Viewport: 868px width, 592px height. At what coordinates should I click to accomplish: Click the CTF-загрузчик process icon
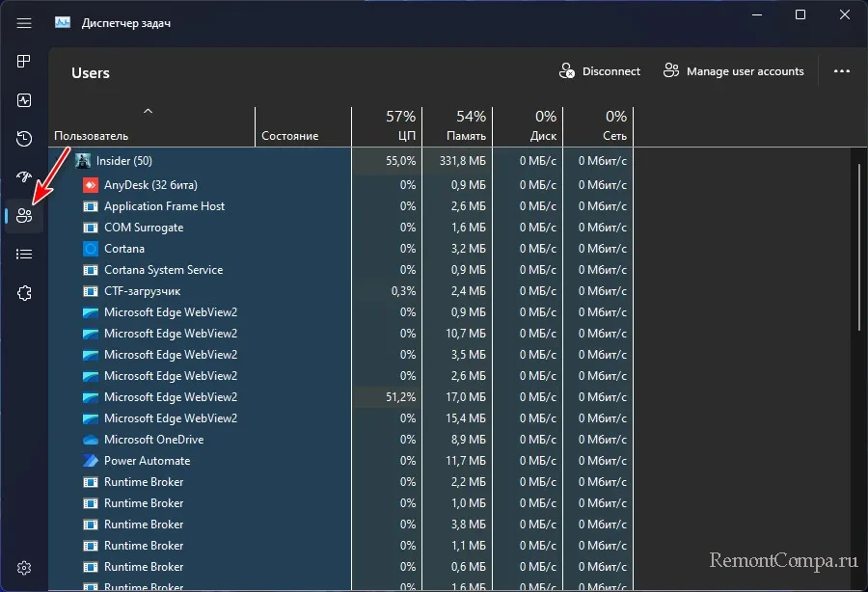click(x=91, y=291)
